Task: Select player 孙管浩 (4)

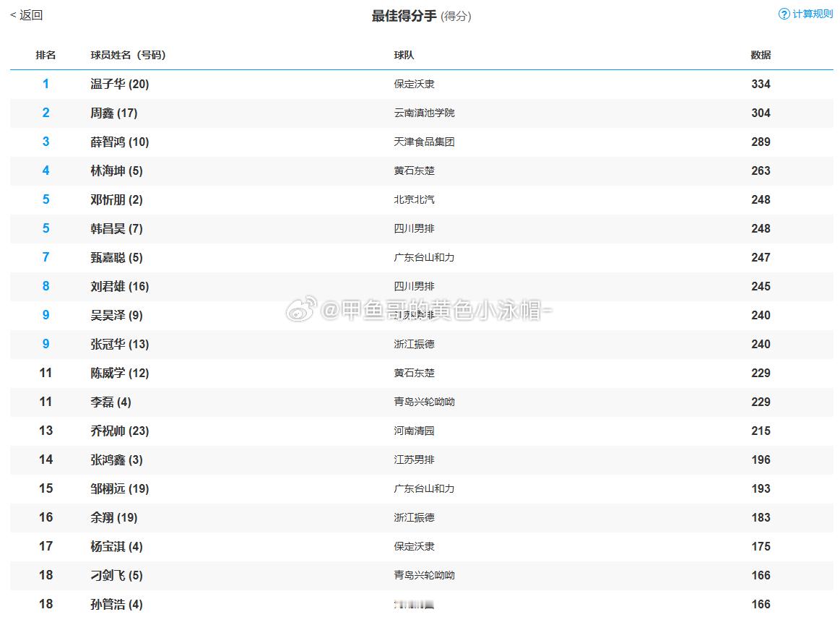Action: click(116, 605)
